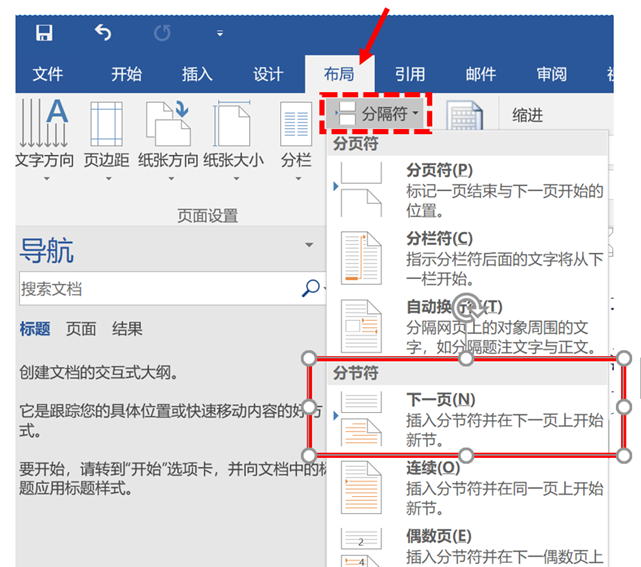This screenshot has width=641, height=567.
Task: Click the text 创建文档的交互式大纲。
Action: 99,372
